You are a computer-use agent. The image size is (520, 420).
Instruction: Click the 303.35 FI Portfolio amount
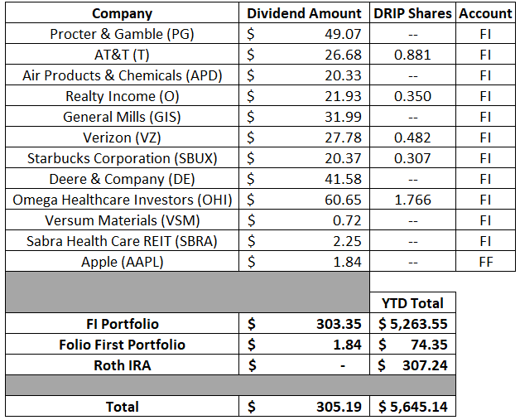point(304,324)
